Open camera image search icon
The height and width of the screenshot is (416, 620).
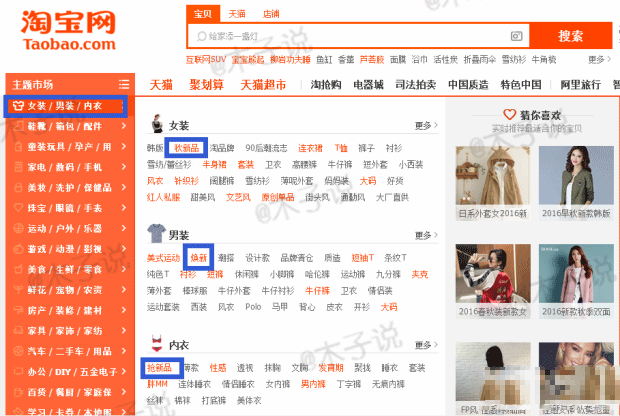(x=516, y=36)
